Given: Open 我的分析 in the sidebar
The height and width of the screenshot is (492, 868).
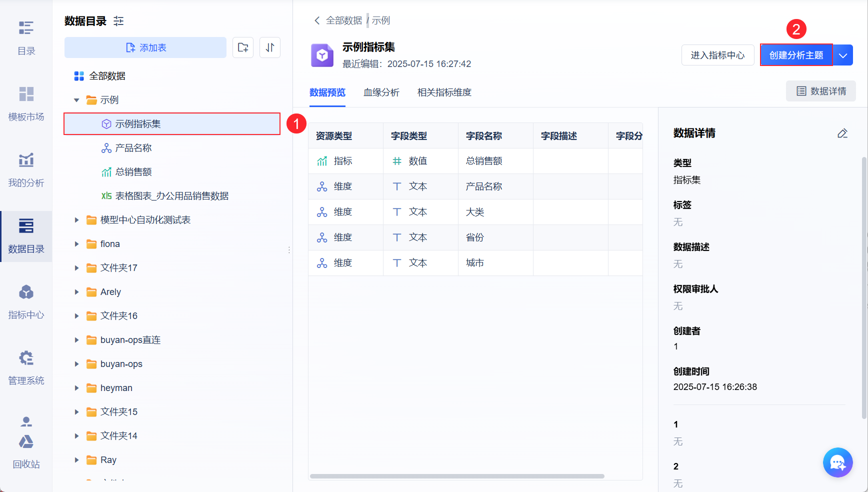Looking at the screenshot, I should [26, 169].
